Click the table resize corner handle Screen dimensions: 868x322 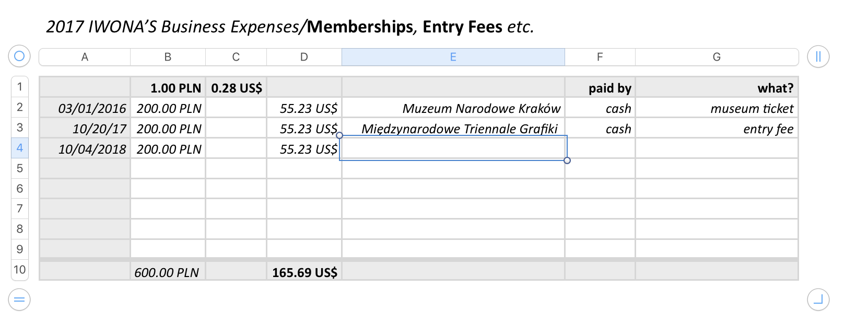click(x=818, y=300)
